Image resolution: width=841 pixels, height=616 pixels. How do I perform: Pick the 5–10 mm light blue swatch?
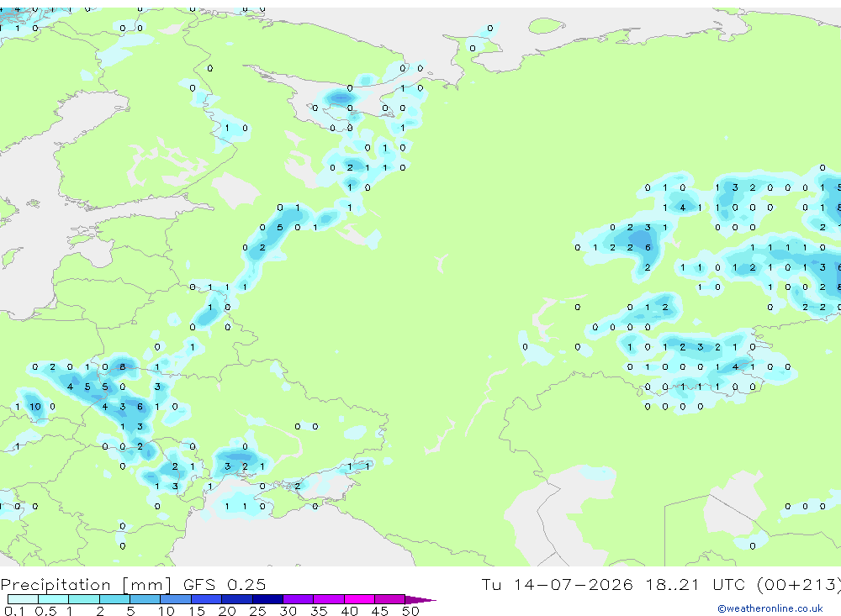145,599
